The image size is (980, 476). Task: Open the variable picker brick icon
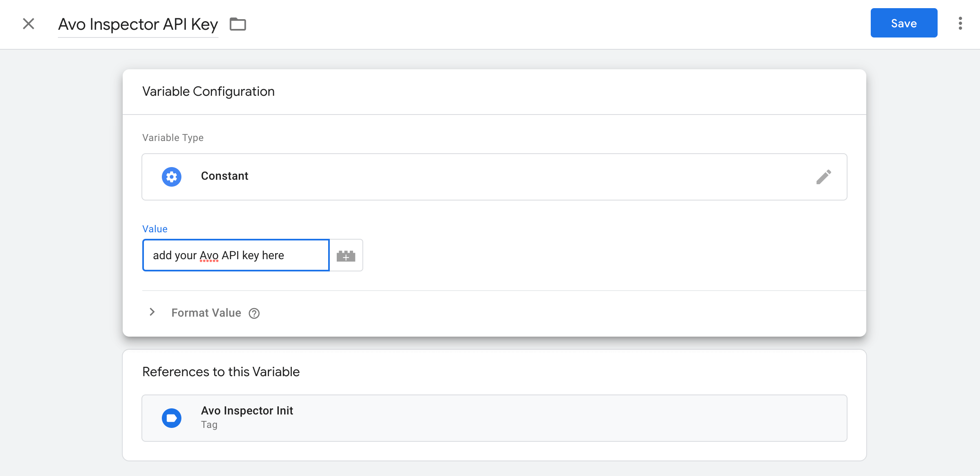[x=346, y=255]
